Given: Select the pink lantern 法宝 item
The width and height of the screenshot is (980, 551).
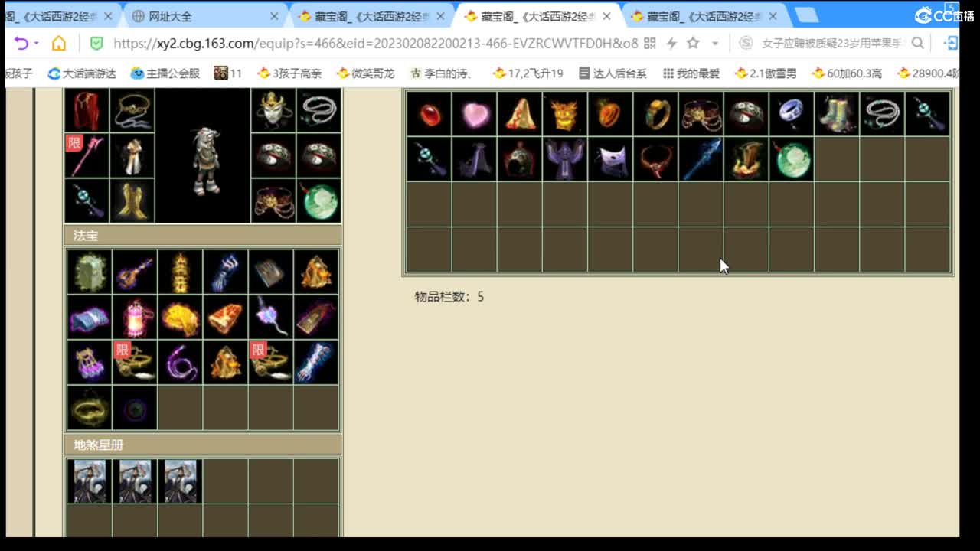Looking at the screenshot, I should [x=135, y=317].
